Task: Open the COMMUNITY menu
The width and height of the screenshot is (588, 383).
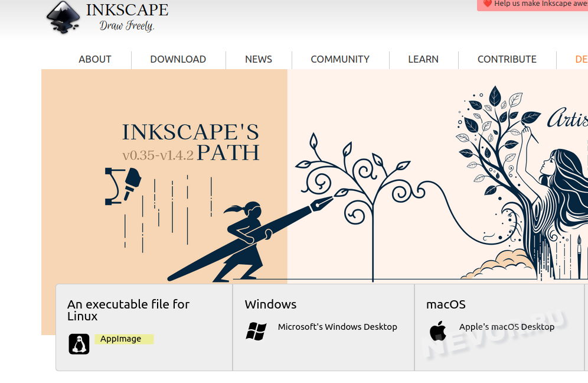Action: [340, 59]
